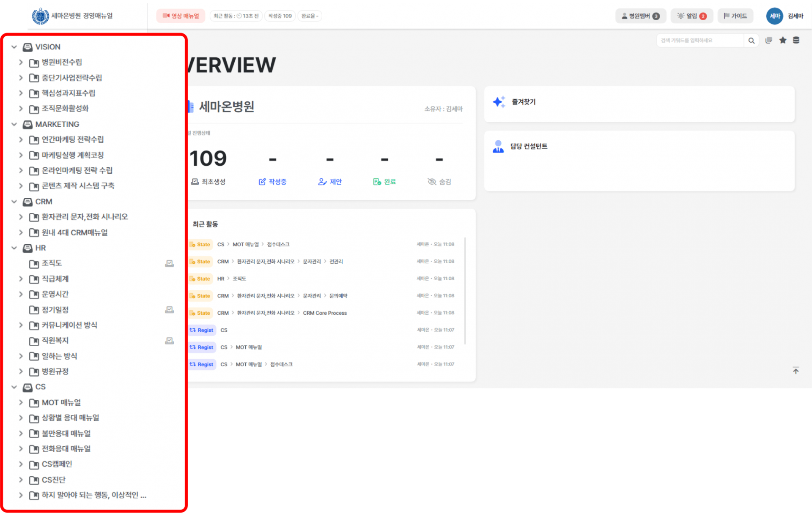Open the 영상 매뉴얼 button
The image size is (812, 513).
(x=181, y=16)
